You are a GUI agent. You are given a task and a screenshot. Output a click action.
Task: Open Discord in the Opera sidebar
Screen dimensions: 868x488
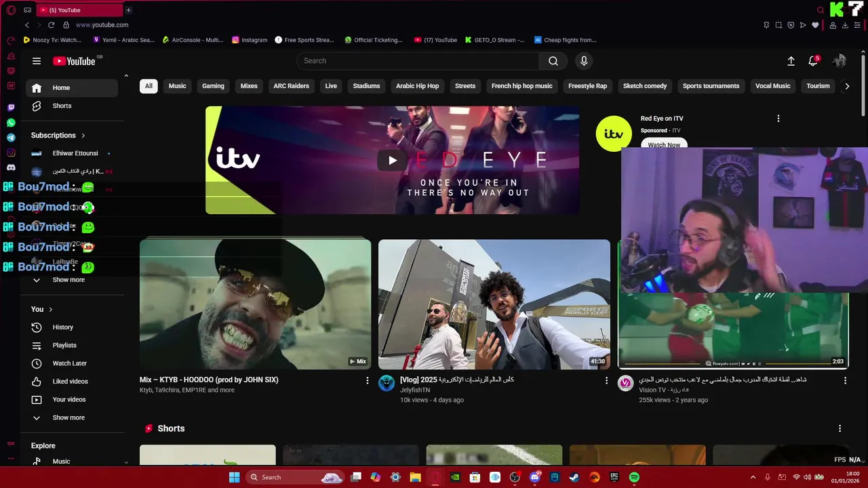click(x=11, y=167)
